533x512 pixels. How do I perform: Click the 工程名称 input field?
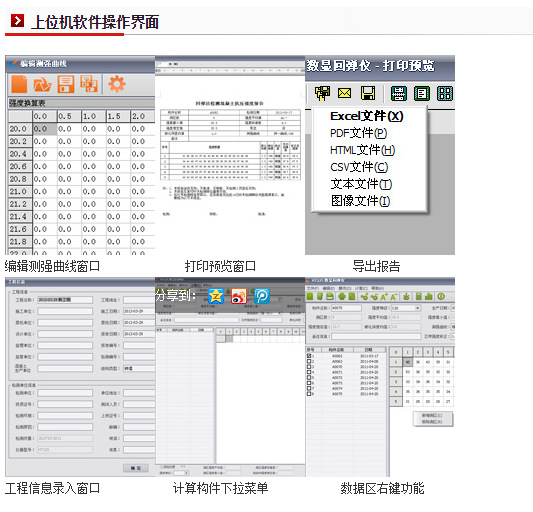point(65,300)
